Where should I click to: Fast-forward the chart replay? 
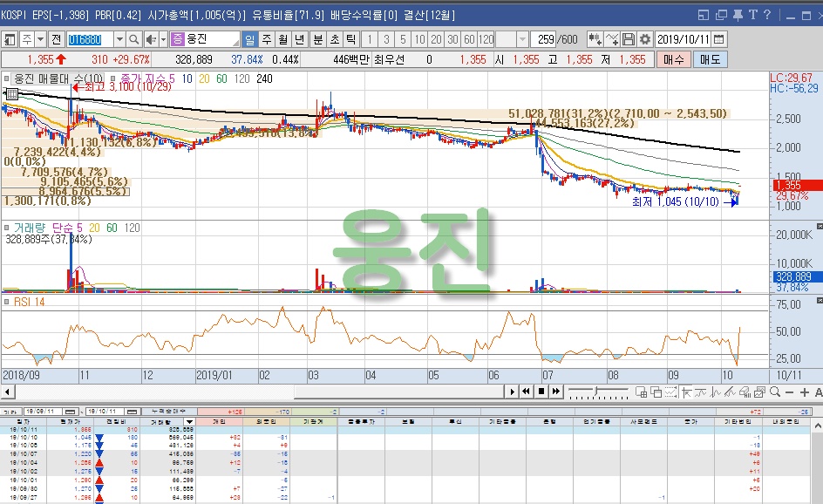click(x=556, y=392)
